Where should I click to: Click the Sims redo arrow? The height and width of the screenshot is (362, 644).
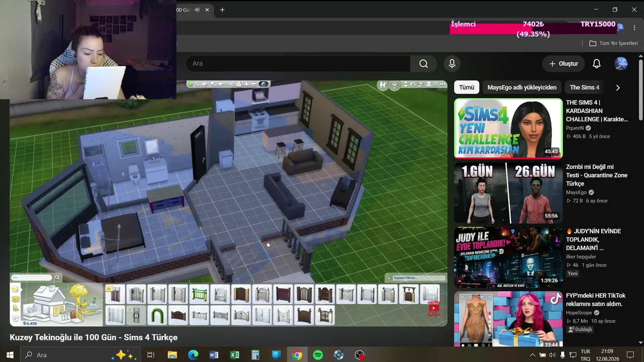tap(229, 84)
